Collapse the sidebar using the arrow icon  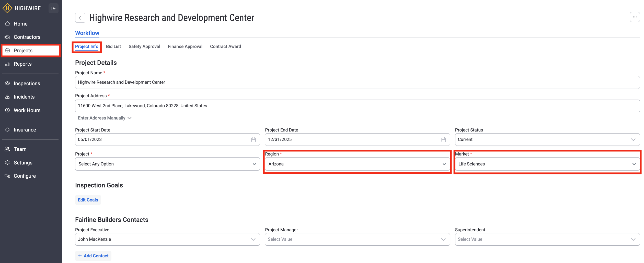pyautogui.click(x=53, y=8)
